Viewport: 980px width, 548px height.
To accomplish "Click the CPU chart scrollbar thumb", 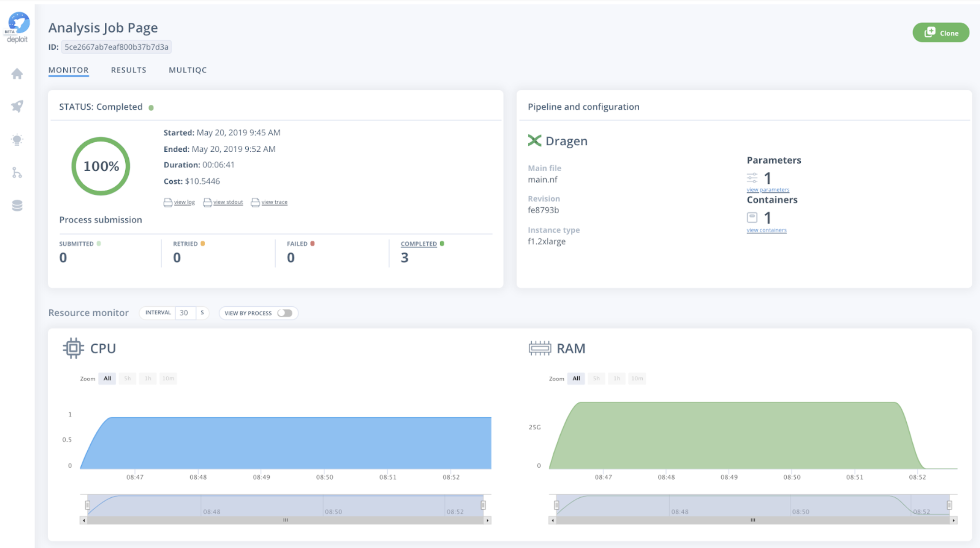I will click(285, 520).
